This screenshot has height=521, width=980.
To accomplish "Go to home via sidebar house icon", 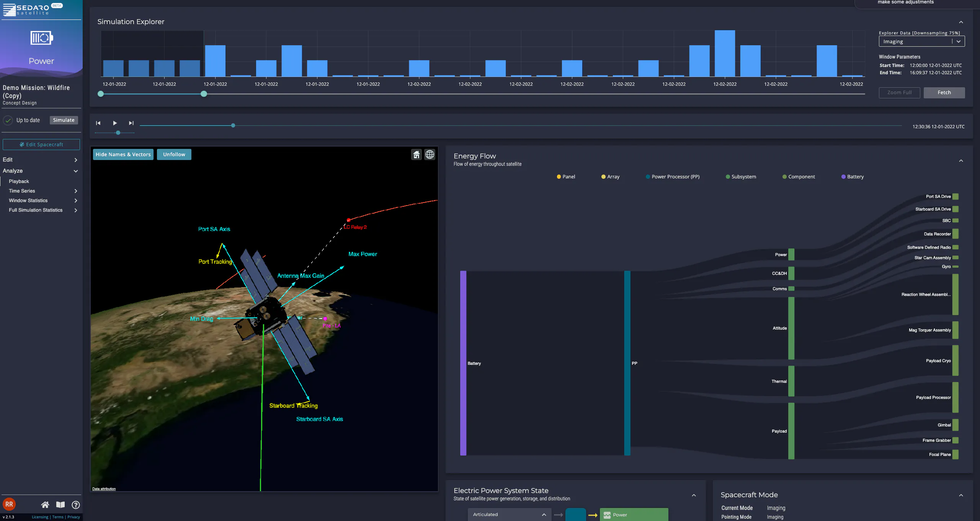I will pyautogui.click(x=45, y=505).
